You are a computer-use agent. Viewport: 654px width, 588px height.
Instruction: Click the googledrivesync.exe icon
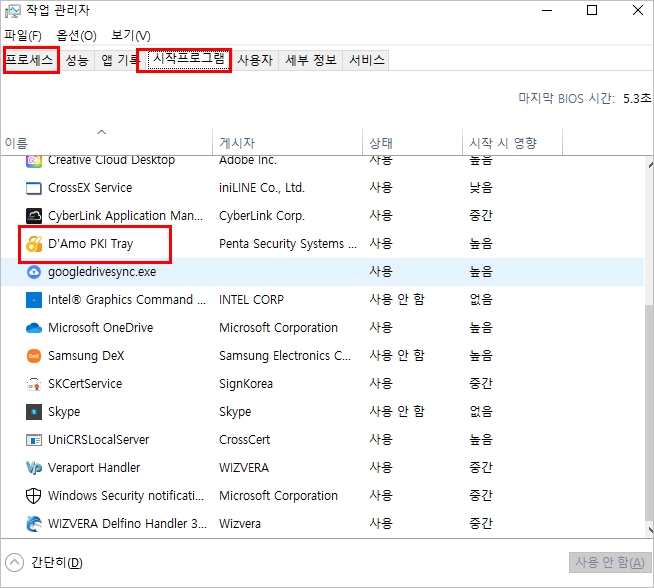tap(33, 272)
